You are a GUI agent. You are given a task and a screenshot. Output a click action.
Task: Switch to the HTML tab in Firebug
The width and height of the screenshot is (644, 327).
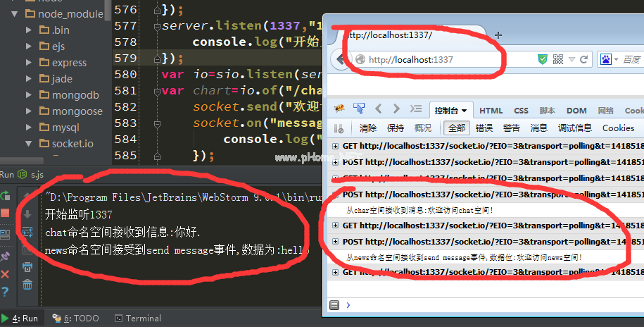point(491,111)
